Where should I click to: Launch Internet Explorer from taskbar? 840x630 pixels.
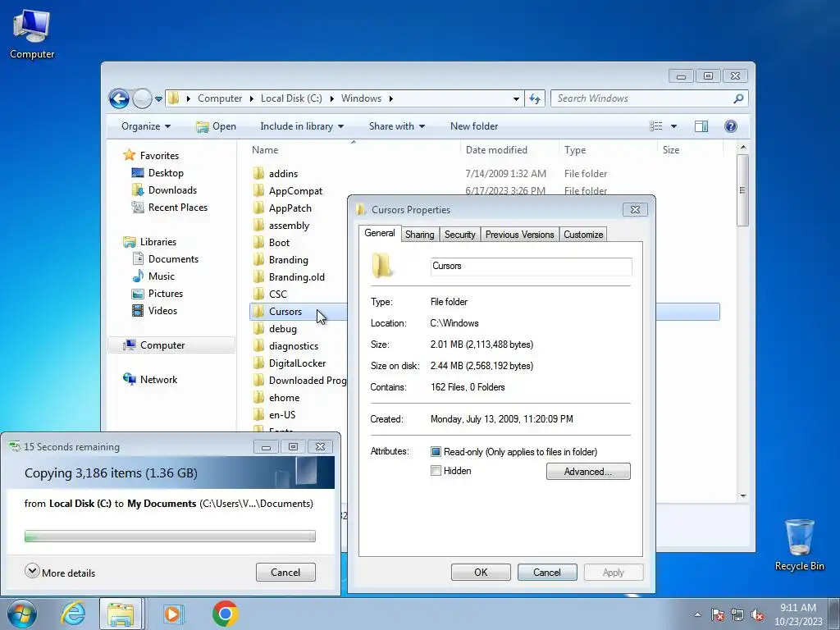[73, 614]
